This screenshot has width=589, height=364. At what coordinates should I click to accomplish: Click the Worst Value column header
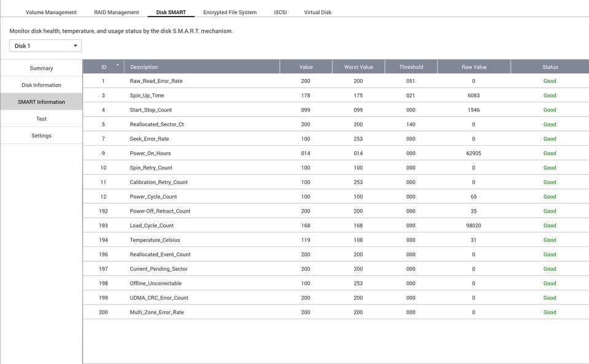[358, 67]
